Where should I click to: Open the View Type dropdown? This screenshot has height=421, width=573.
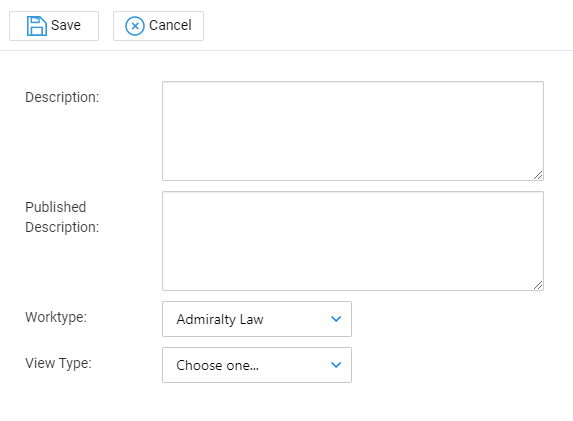257,365
